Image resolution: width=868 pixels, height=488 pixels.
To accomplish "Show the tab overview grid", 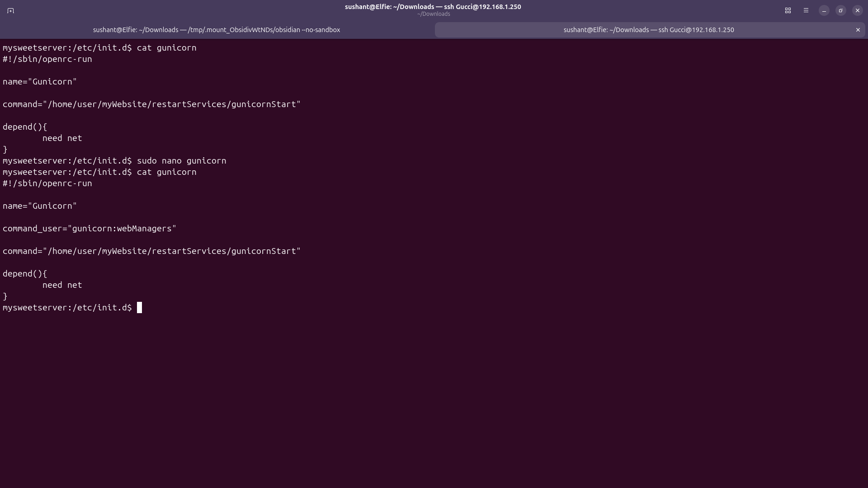I will tap(788, 10).
